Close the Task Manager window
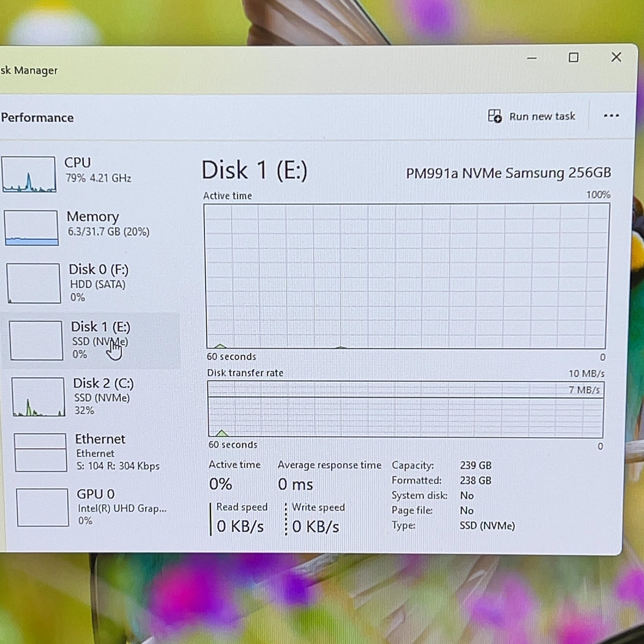 pos(616,57)
